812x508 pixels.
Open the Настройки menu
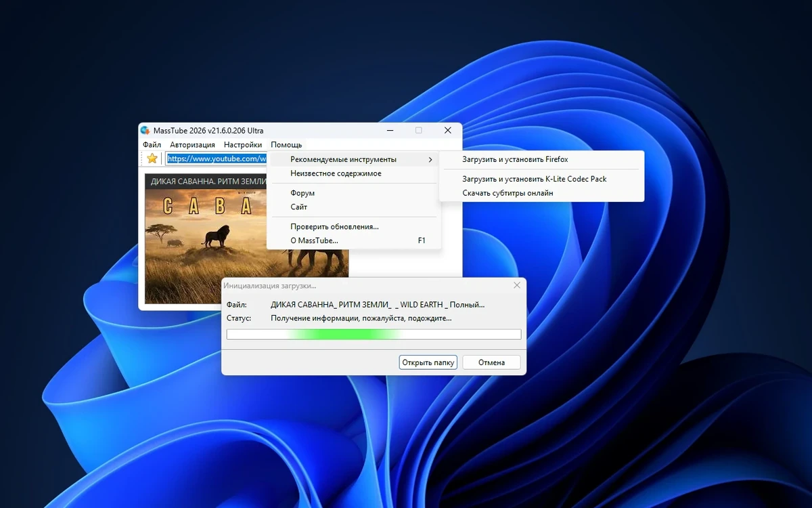click(x=243, y=144)
